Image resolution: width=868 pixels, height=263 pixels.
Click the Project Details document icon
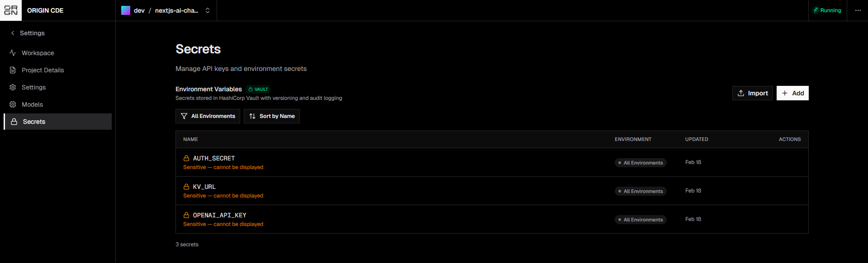click(x=13, y=70)
